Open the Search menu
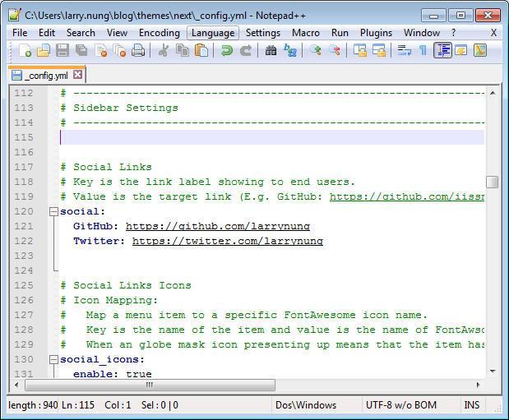Screen dimensions: 509x420 pos(81,33)
